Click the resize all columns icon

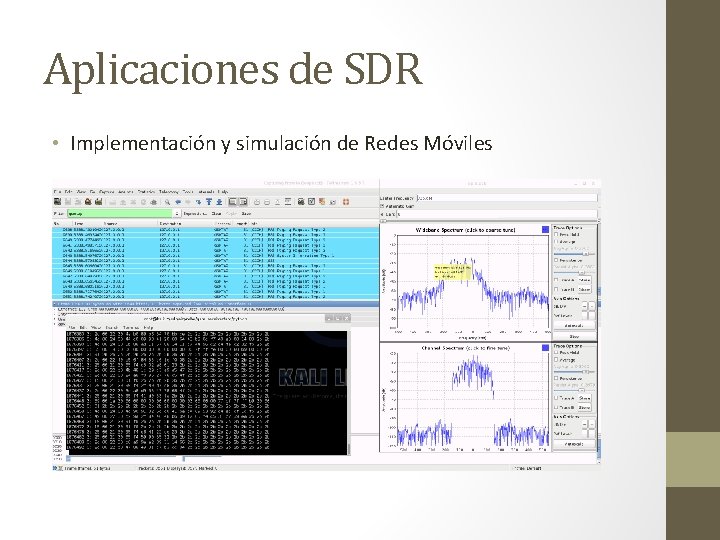click(x=288, y=202)
